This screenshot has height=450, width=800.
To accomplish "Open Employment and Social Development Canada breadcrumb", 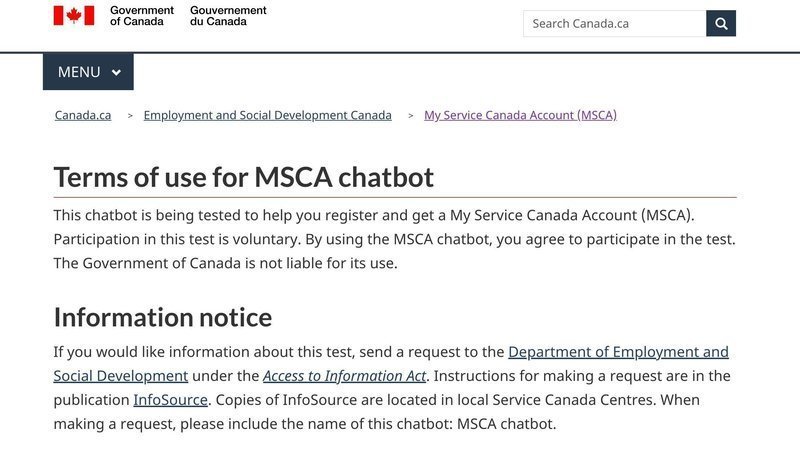I will click(x=267, y=115).
